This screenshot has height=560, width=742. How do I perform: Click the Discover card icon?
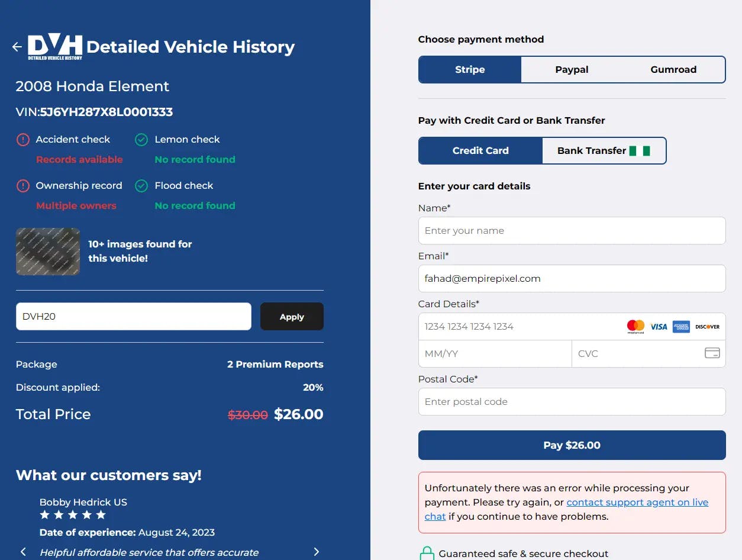point(708,326)
